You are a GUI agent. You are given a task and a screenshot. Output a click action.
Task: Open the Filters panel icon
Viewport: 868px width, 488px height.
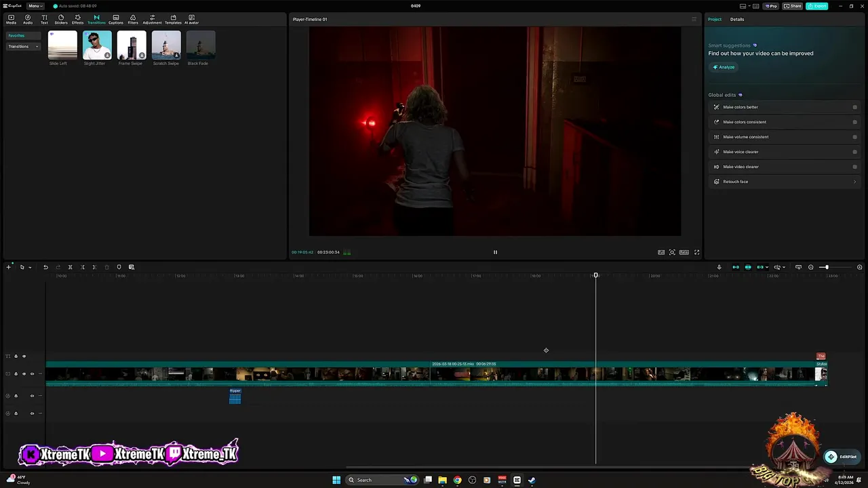pos(133,19)
